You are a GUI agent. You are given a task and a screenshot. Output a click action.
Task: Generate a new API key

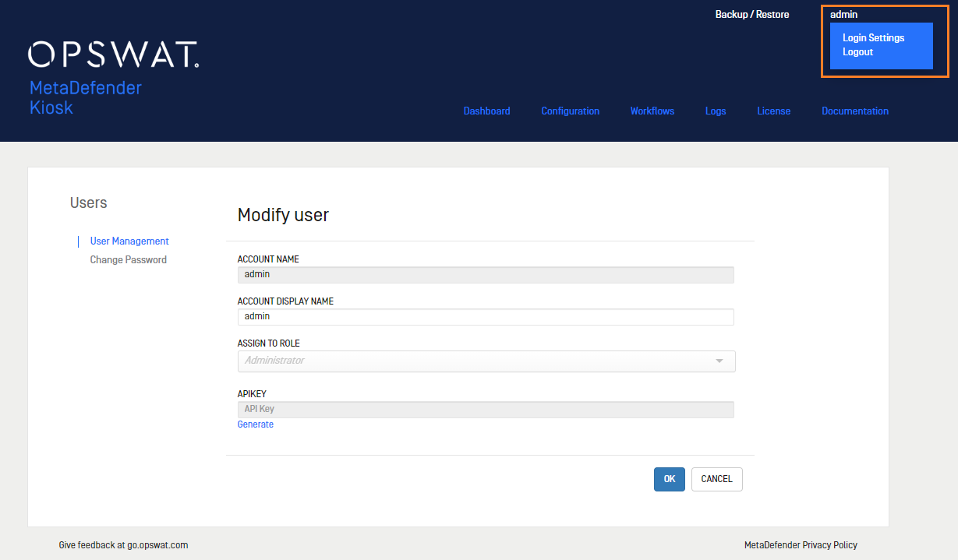click(256, 424)
